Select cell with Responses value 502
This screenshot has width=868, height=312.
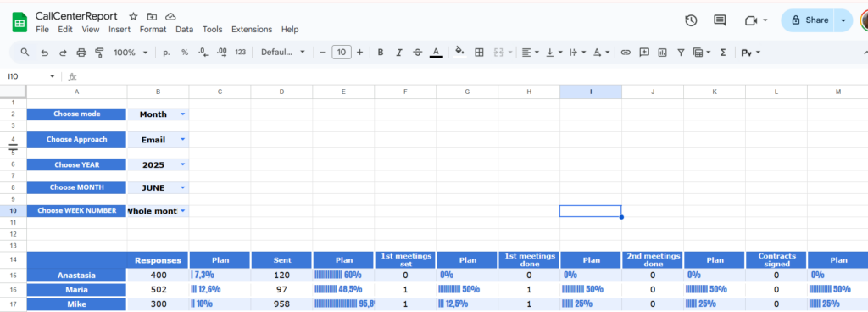tap(158, 290)
